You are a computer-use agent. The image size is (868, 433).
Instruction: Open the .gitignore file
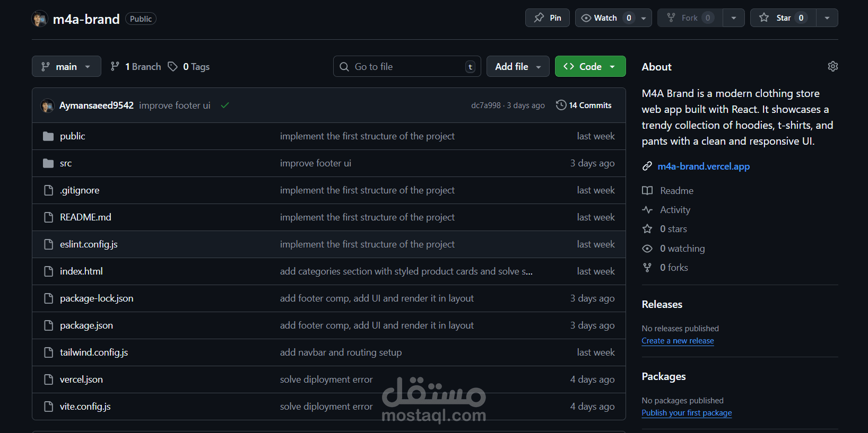(x=80, y=190)
